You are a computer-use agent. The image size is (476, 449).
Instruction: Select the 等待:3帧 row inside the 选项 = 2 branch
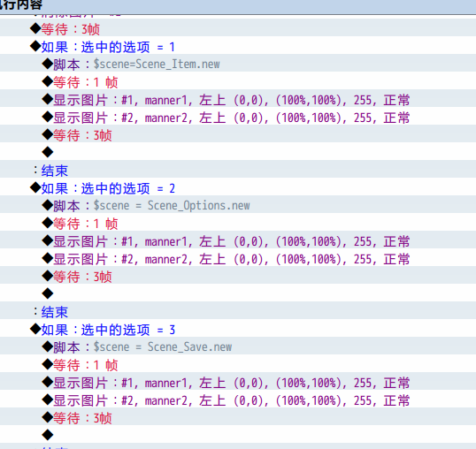[x=238, y=276]
